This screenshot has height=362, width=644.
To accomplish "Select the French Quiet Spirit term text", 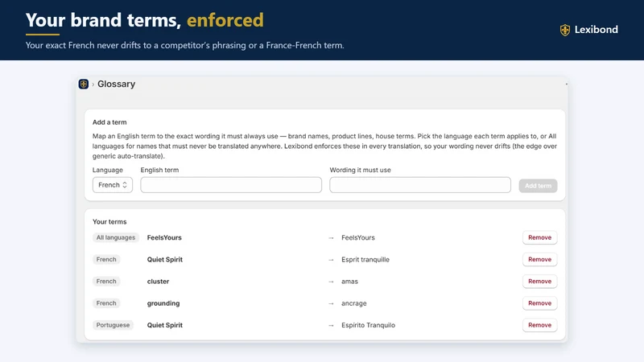I will pyautogui.click(x=165, y=259).
